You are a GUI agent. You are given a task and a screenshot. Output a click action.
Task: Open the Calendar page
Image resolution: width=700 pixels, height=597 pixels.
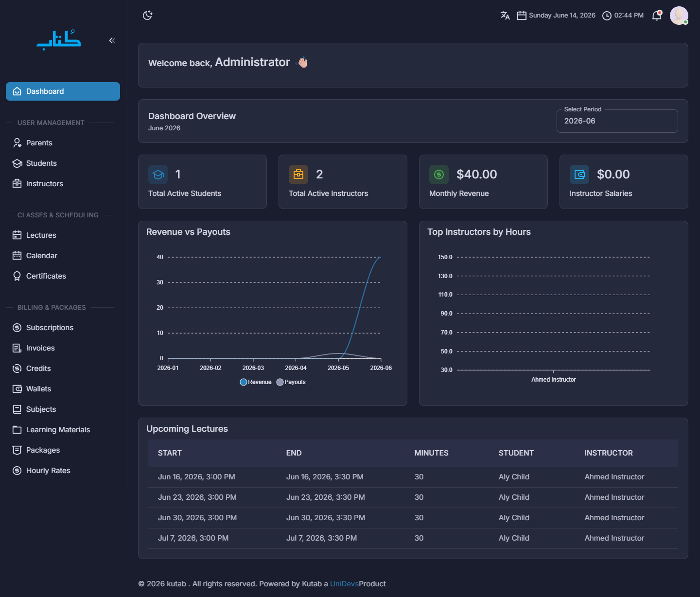tap(63, 256)
